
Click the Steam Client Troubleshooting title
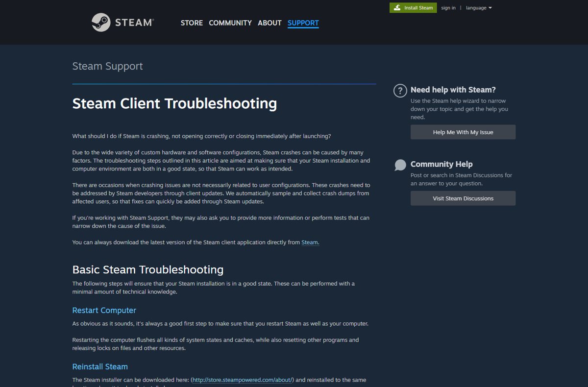click(174, 104)
